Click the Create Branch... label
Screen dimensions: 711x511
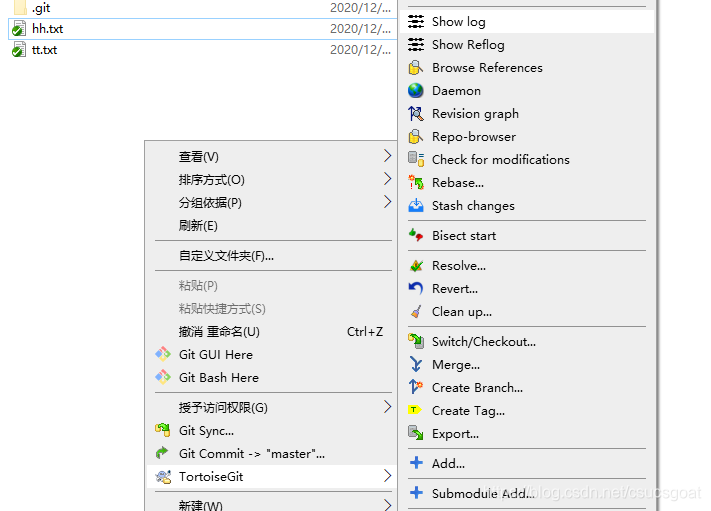coord(477,388)
